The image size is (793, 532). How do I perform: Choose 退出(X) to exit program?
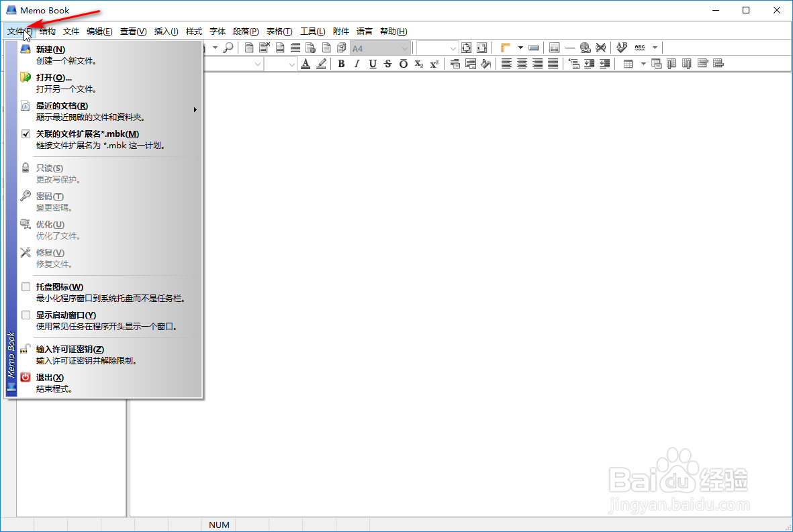109,383
